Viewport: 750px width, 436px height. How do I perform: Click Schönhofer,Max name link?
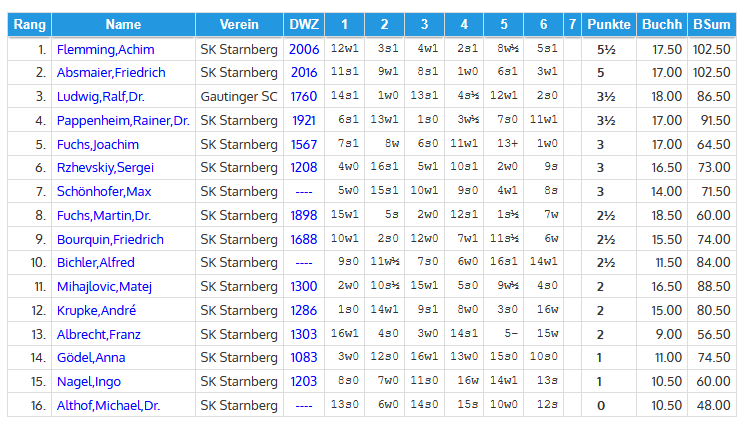(104, 191)
